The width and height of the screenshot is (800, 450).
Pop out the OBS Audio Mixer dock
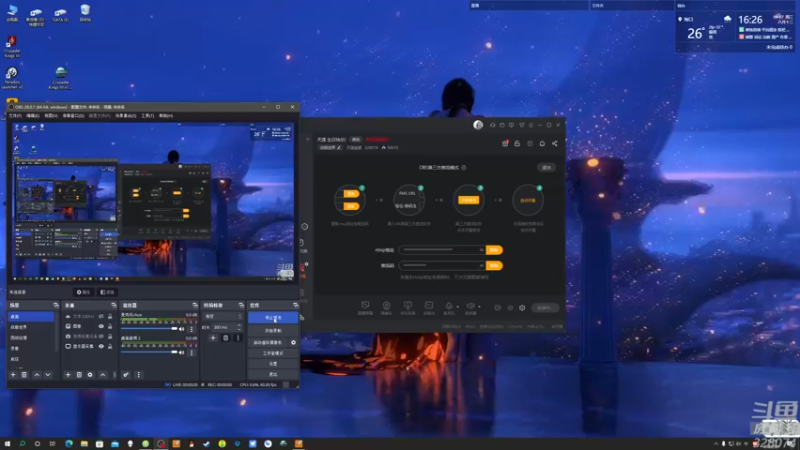coord(195,305)
